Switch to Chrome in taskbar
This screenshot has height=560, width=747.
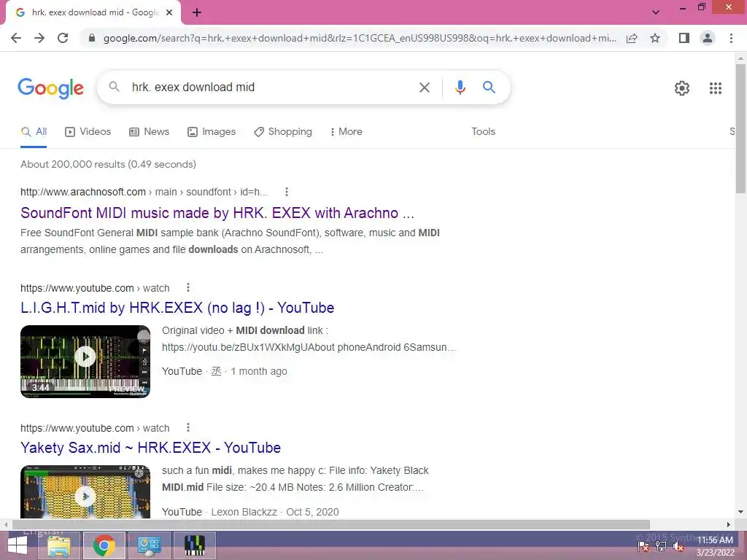(104, 545)
